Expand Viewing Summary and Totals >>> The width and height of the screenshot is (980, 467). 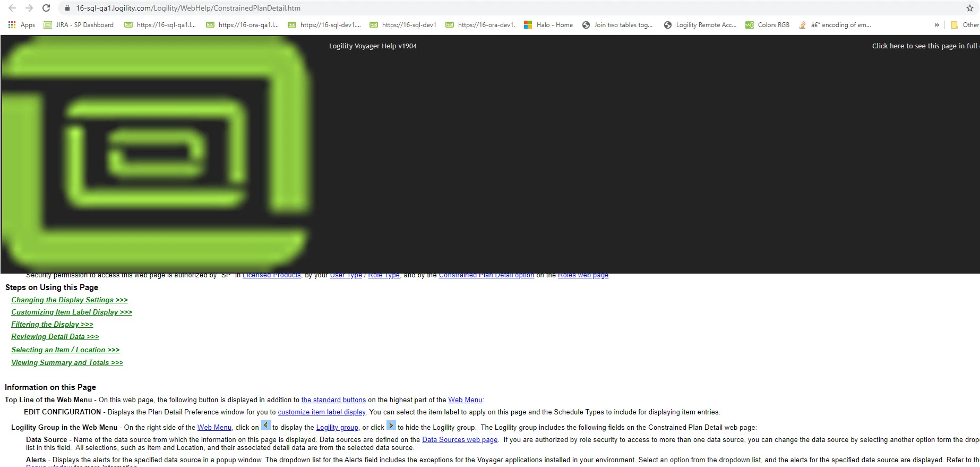pyautogui.click(x=67, y=363)
